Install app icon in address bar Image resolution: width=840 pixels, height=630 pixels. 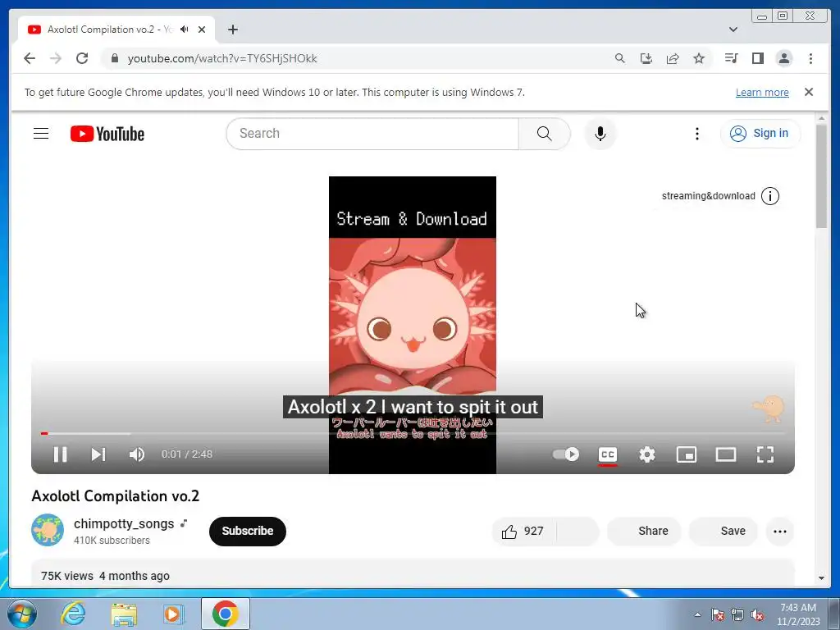(x=646, y=58)
